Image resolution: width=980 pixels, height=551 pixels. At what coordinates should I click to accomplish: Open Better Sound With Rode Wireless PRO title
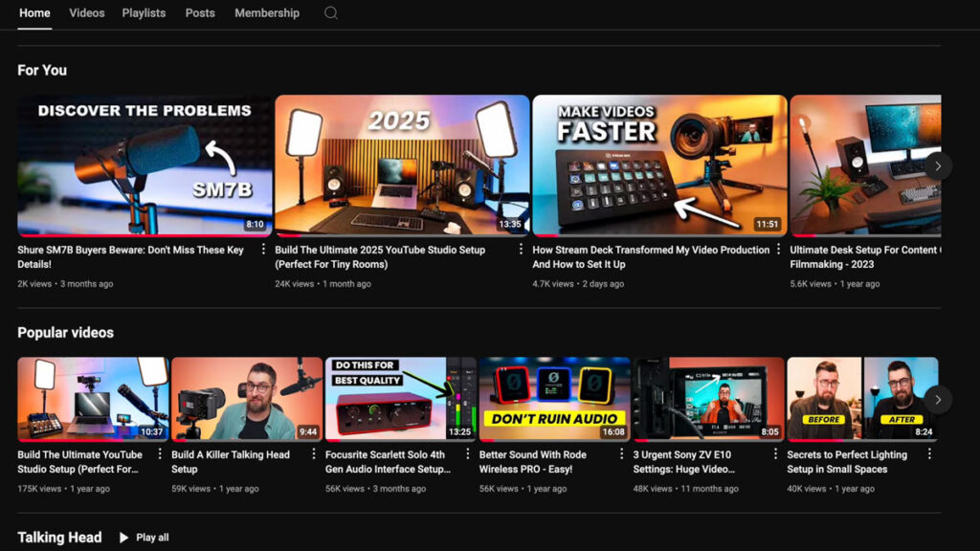[x=532, y=462]
